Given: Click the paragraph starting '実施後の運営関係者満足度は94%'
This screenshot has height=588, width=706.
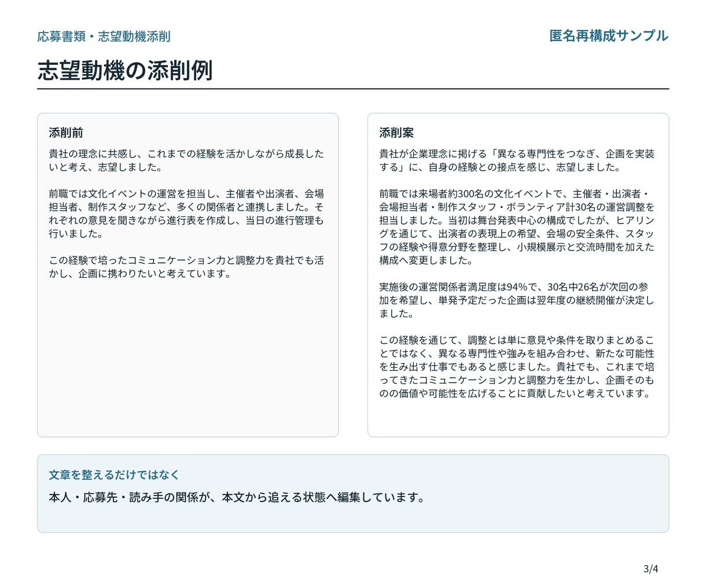Looking at the screenshot, I should coord(517,300).
